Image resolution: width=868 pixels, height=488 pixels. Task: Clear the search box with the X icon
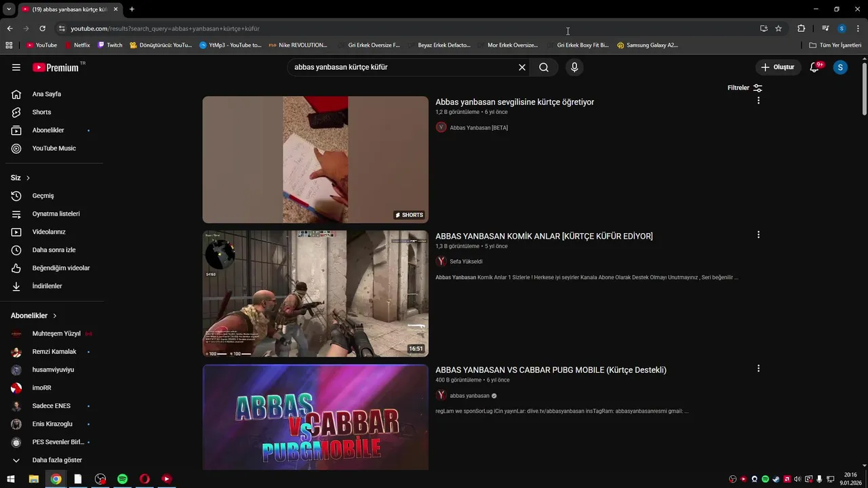click(x=522, y=67)
